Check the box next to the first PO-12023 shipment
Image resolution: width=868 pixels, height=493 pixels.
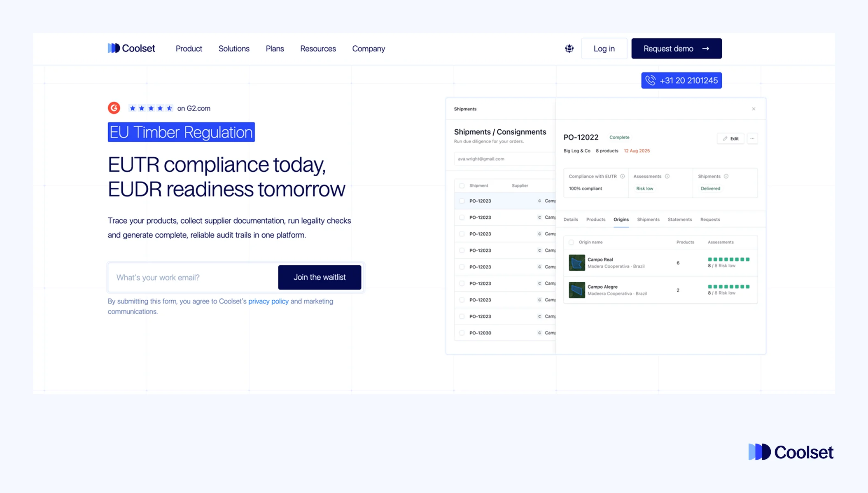(x=461, y=201)
